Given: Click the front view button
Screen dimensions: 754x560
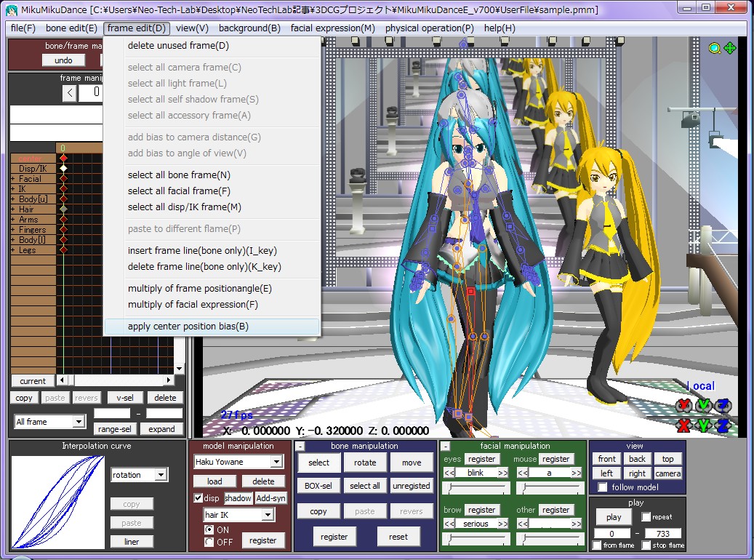Looking at the screenshot, I should (607, 459).
